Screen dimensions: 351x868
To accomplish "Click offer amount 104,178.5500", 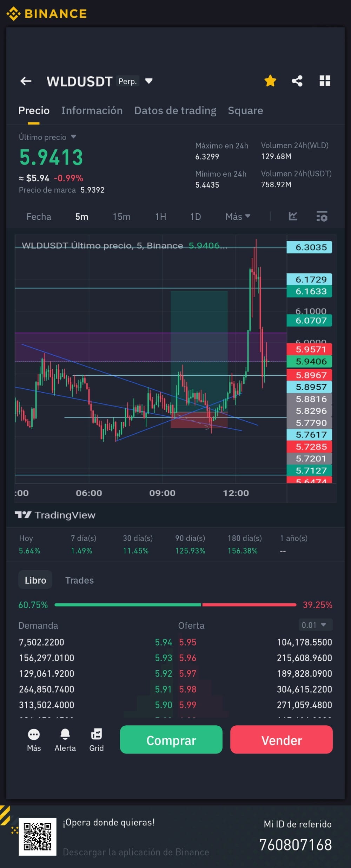I will [304, 642].
